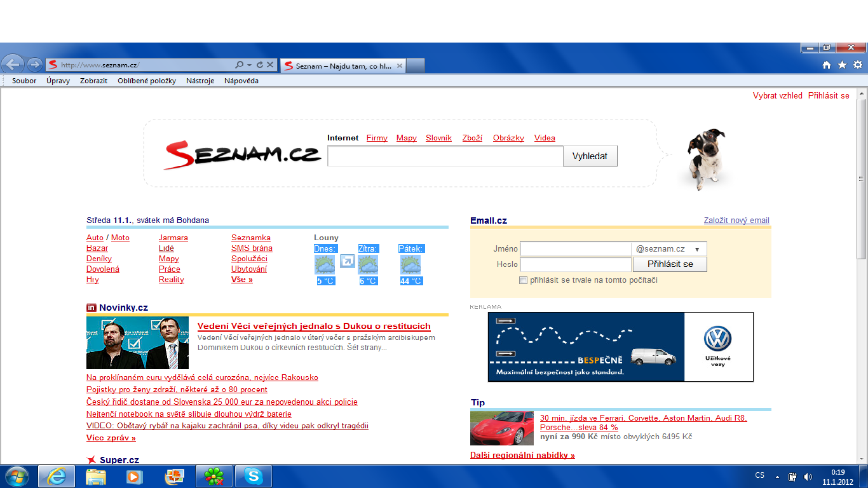Image resolution: width=868 pixels, height=488 pixels.
Task: Close the Seznam browser tab
Action: coord(400,65)
